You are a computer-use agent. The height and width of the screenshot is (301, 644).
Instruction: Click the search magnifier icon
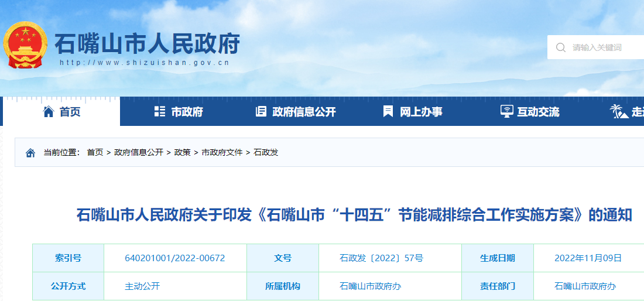561,47
